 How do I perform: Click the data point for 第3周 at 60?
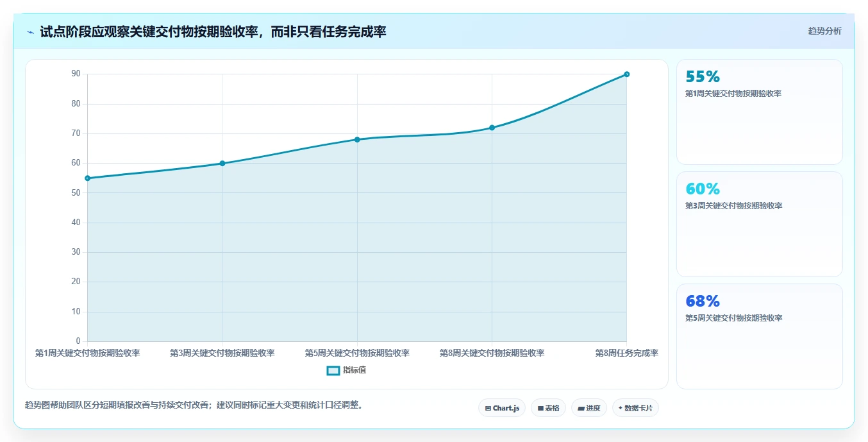(222, 164)
